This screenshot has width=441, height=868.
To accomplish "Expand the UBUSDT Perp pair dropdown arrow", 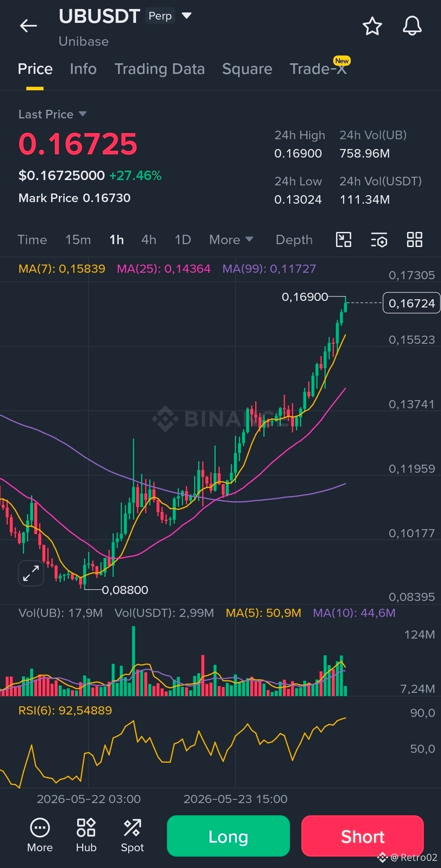I will coord(187,16).
